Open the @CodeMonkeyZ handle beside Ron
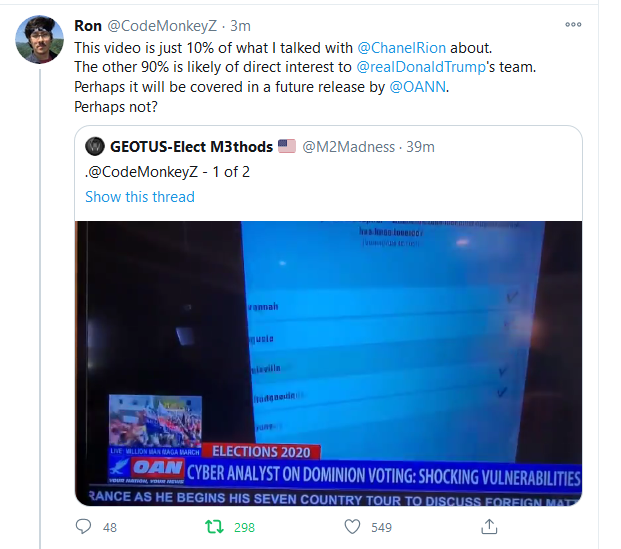621x549 pixels. pyautogui.click(x=162, y=26)
